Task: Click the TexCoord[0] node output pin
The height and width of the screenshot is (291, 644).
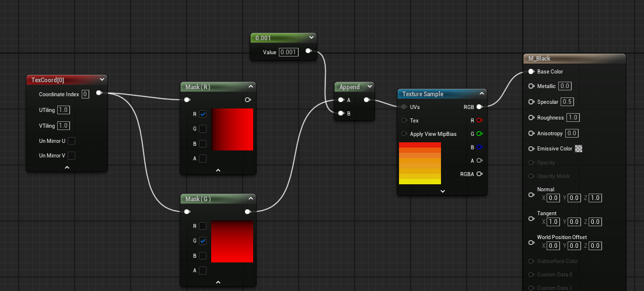Action: 99,93
